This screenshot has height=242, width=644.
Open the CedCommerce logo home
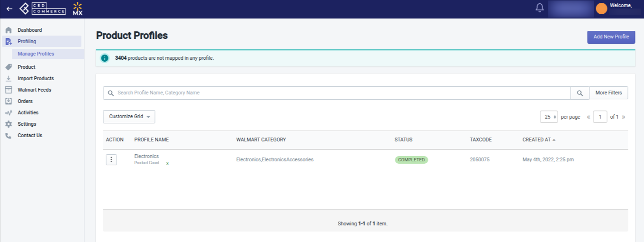42,9
